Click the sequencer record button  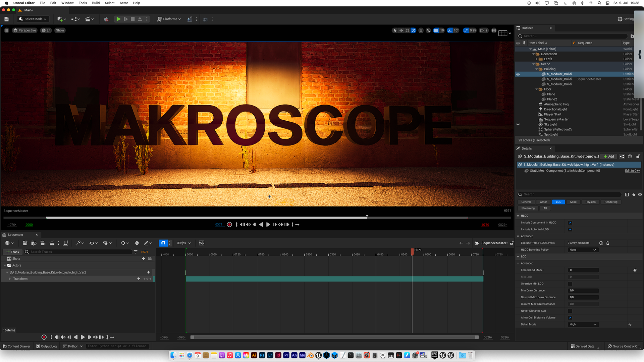[44, 337]
